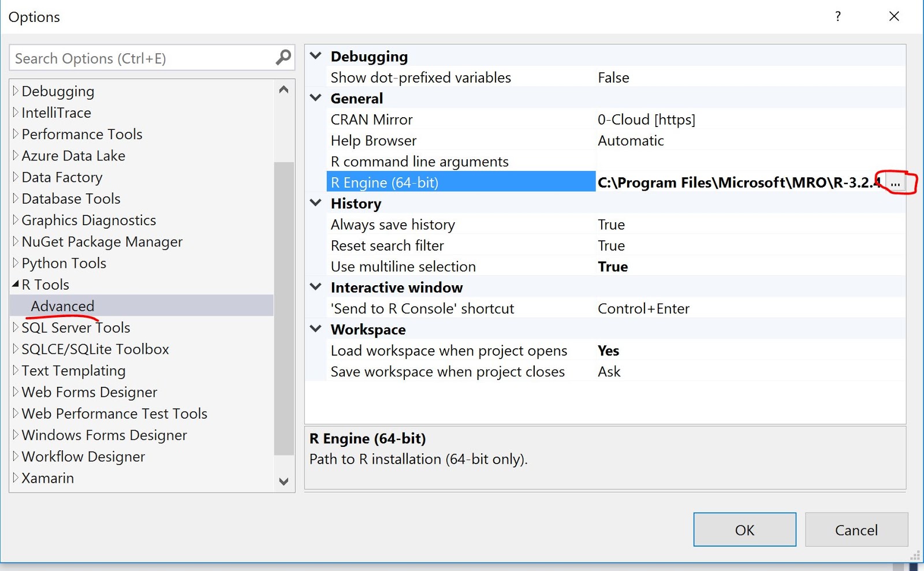Click inside the Search Options field

139,58
